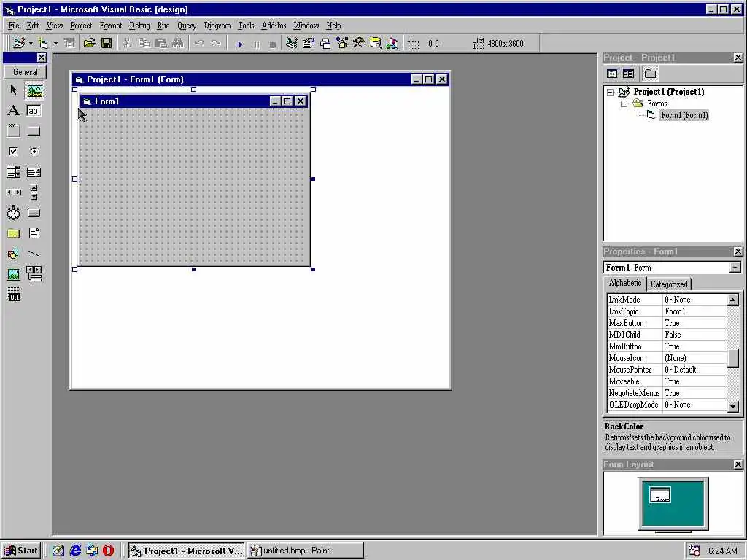Click the Start button on taskbar
Image resolution: width=747 pixels, height=560 pixels.
tap(21, 551)
